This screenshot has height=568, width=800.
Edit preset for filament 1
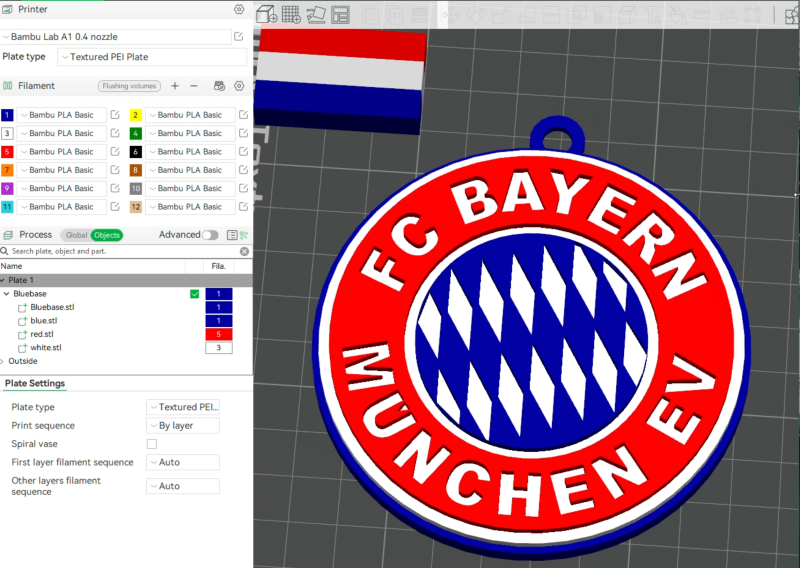[115, 115]
